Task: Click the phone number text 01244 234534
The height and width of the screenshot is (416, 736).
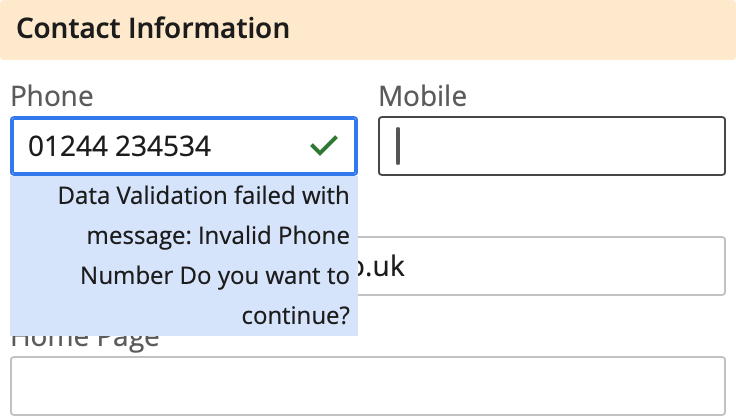Action: click(x=120, y=147)
